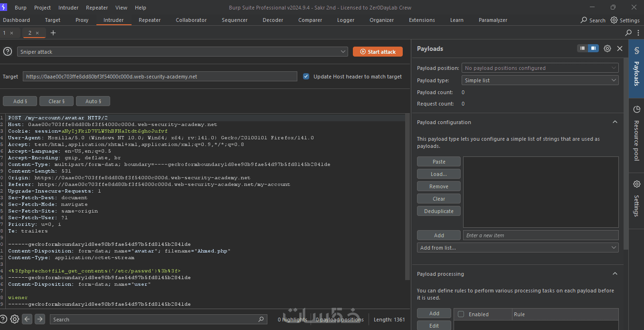Close the Payloads side panel

click(x=620, y=49)
